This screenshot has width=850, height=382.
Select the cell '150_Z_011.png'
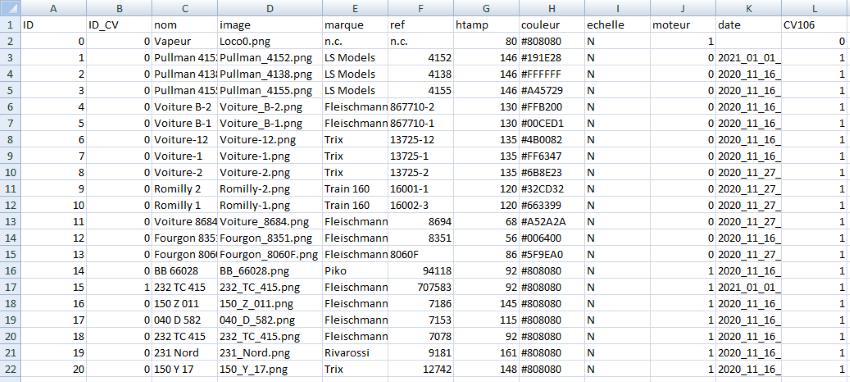click(270, 303)
